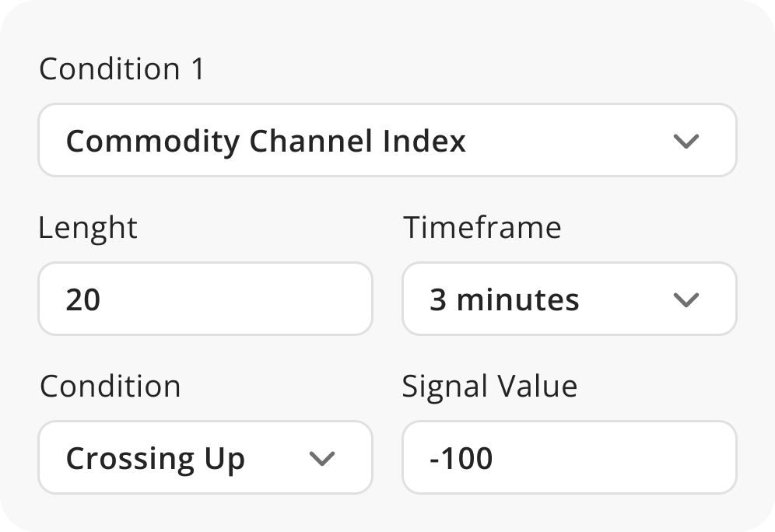Click the Lenght label

pyautogui.click(x=87, y=228)
